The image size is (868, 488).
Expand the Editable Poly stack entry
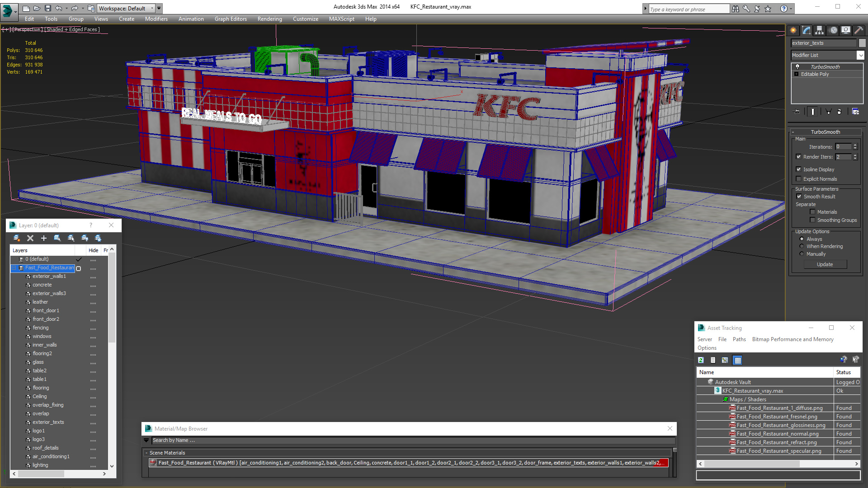(797, 74)
